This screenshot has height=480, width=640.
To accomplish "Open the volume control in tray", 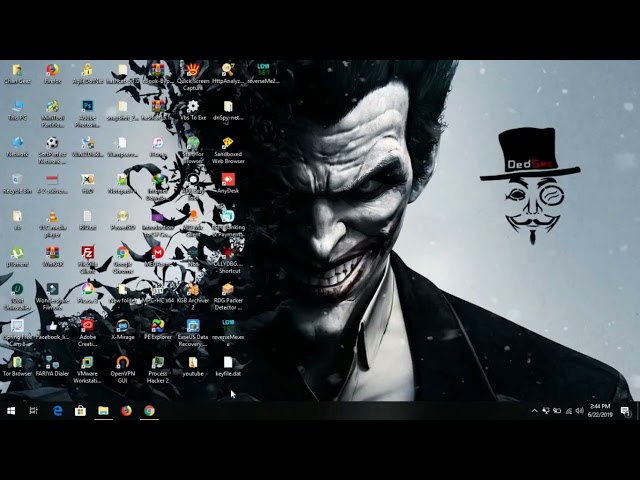I will point(580,411).
